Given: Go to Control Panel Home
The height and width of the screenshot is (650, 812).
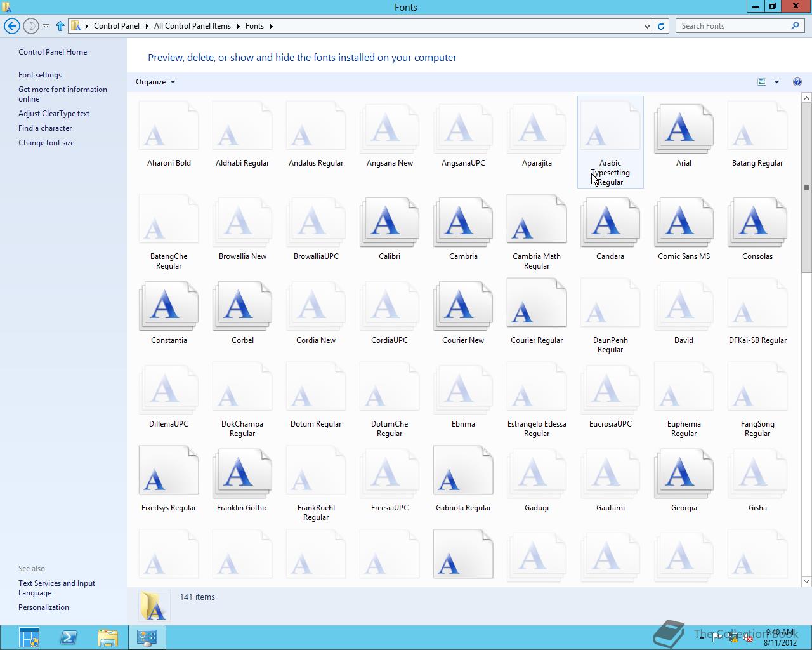Looking at the screenshot, I should (x=53, y=52).
